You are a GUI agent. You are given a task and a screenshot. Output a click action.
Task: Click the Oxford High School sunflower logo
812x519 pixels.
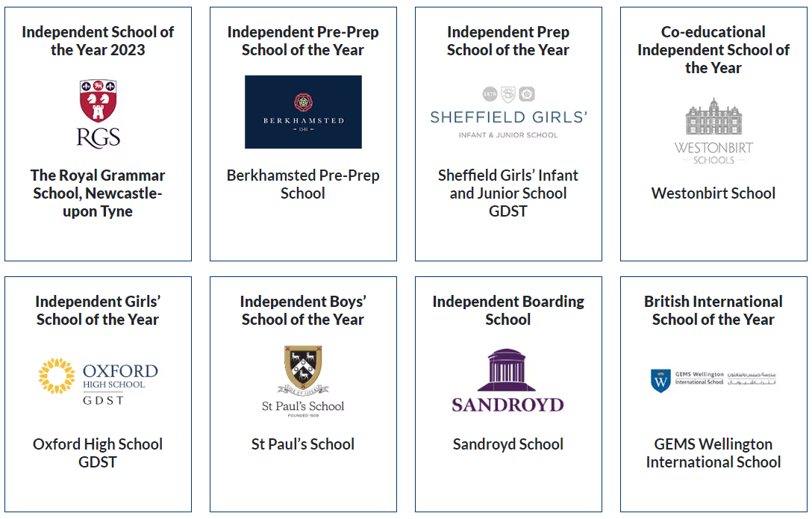(x=98, y=381)
